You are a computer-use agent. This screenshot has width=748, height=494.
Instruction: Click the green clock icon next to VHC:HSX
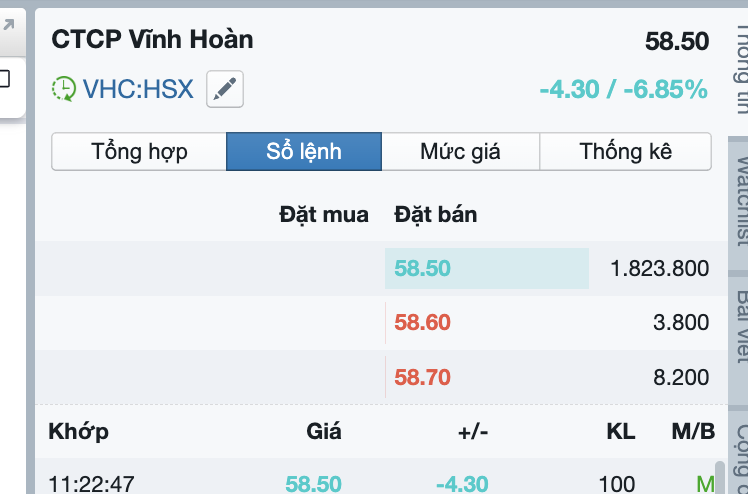click(x=64, y=89)
